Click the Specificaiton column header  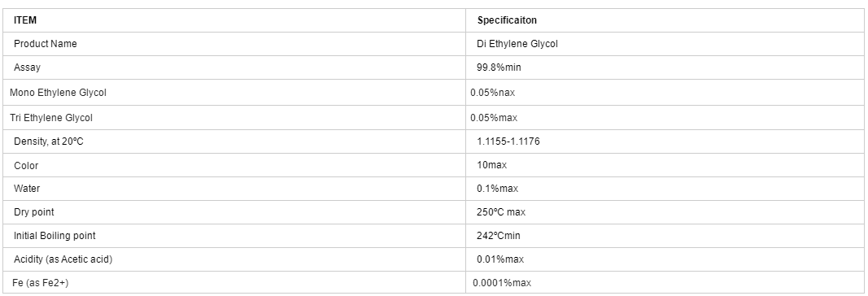point(507,20)
